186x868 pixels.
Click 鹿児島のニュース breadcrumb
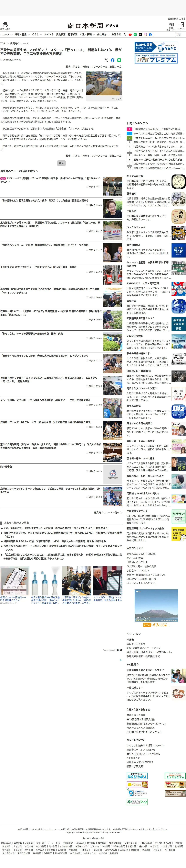[x=19, y=43]
